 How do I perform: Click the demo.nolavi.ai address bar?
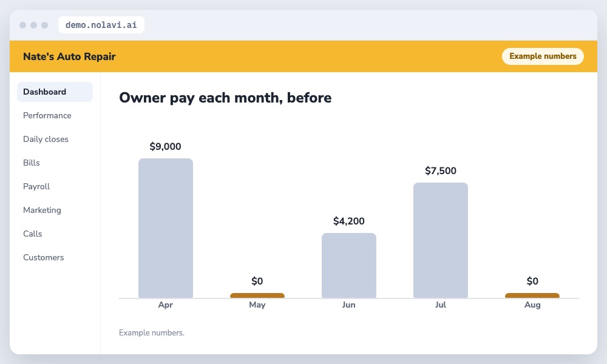(x=101, y=25)
